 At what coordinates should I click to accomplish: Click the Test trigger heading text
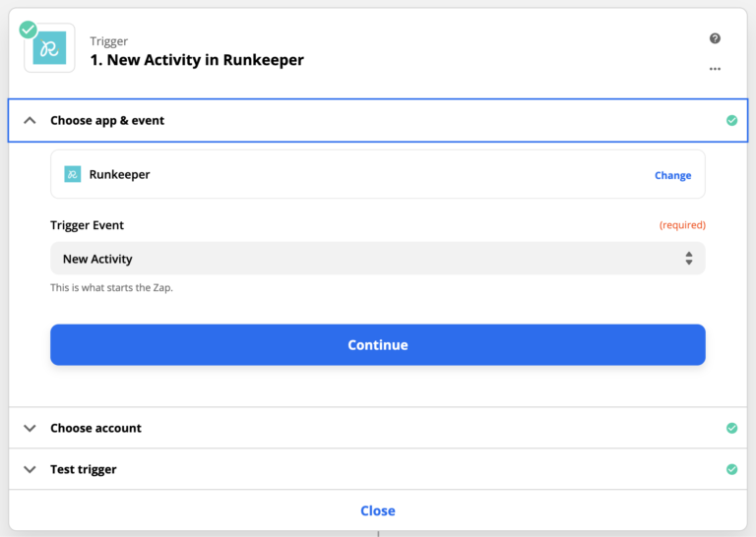click(x=84, y=469)
